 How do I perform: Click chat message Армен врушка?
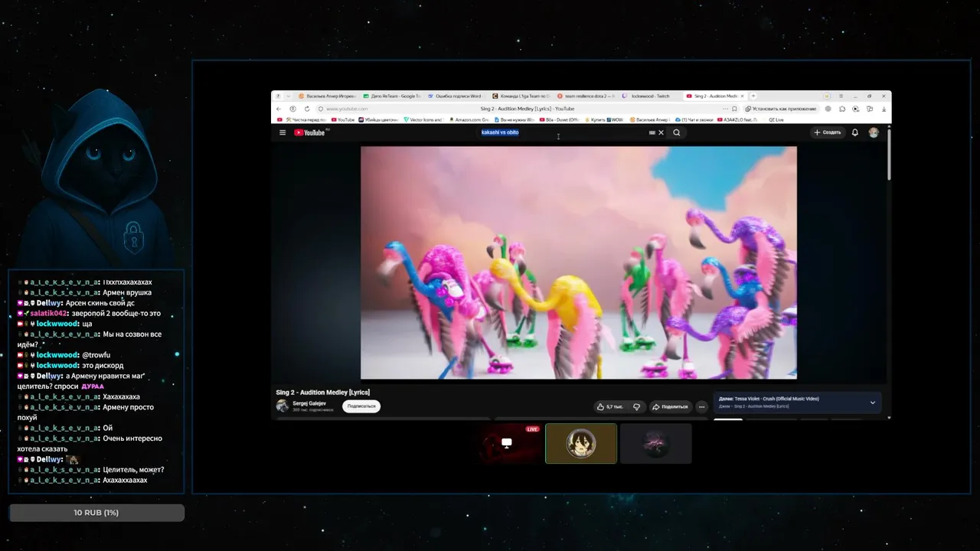127,292
